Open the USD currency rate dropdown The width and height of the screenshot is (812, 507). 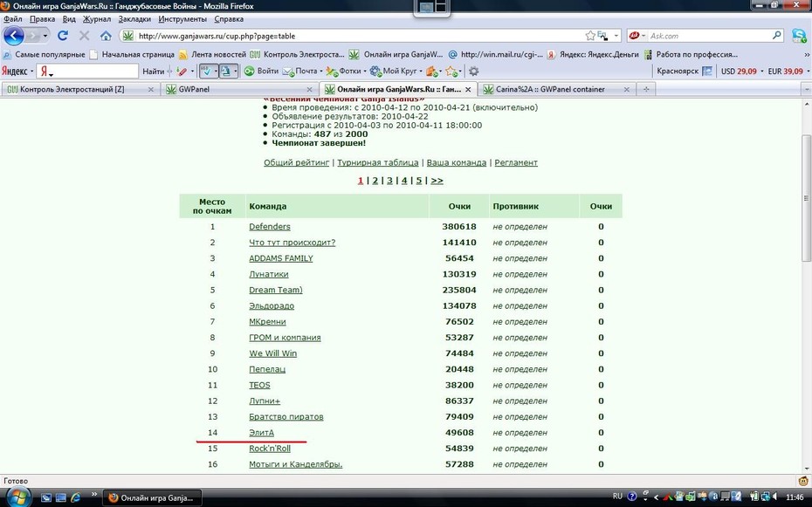(x=761, y=71)
